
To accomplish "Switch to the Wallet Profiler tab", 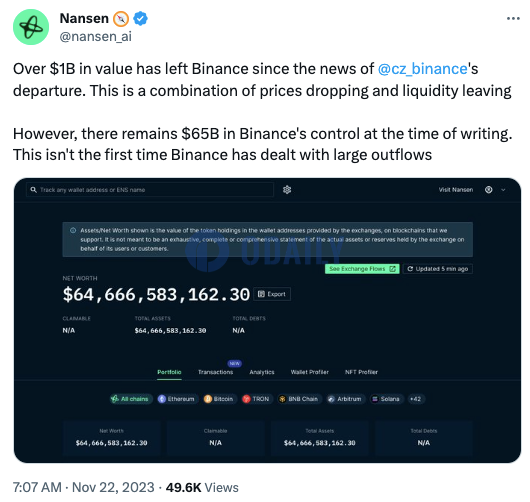I will pyautogui.click(x=310, y=372).
